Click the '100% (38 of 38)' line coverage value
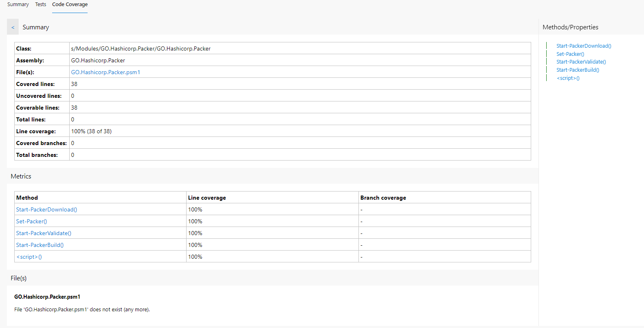Image resolution: width=644 pixels, height=328 pixels. tap(91, 131)
